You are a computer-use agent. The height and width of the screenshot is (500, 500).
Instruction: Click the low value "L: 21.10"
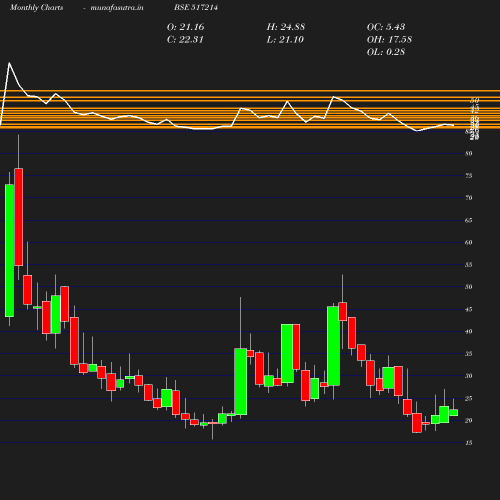(x=285, y=40)
